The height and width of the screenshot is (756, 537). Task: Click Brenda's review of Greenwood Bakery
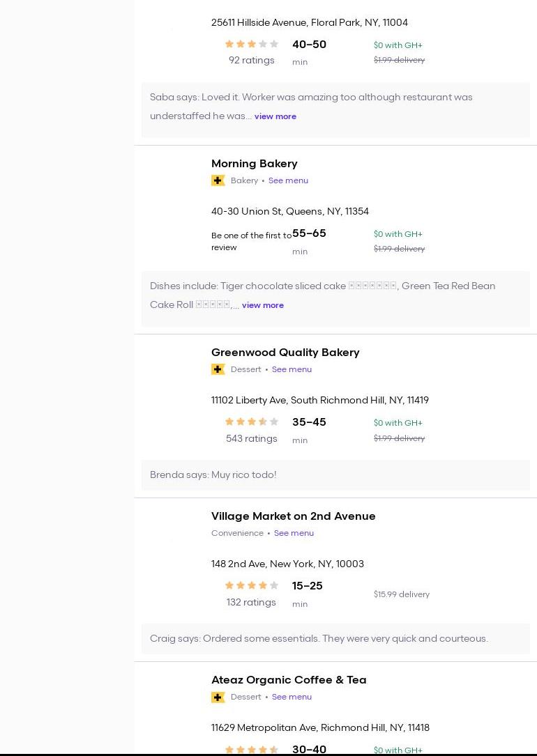pyautogui.click(x=213, y=475)
